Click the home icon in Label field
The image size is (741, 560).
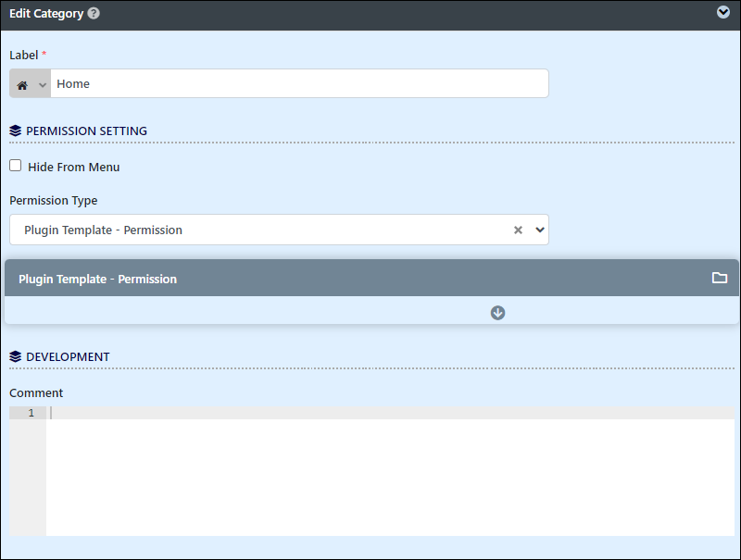point(22,85)
